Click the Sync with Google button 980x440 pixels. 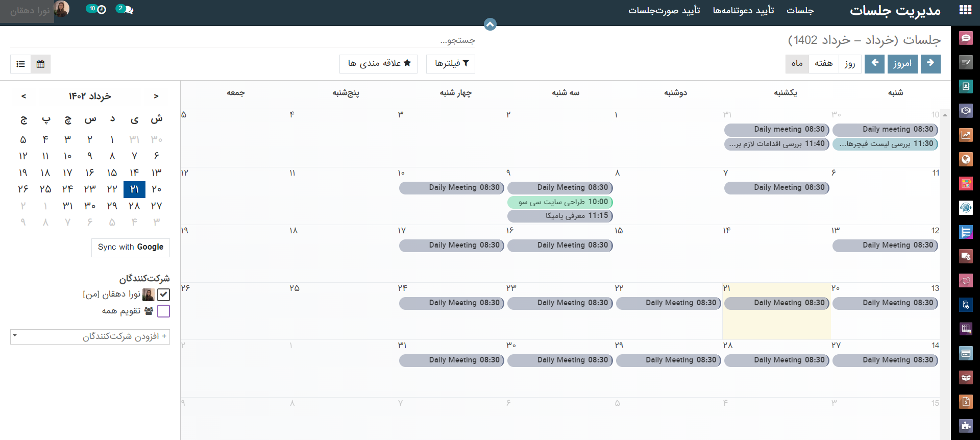click(131, 247)
